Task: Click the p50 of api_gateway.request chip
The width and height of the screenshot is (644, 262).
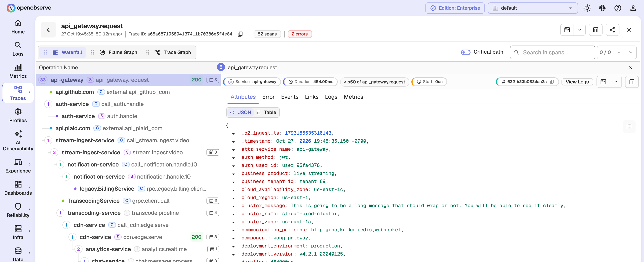Action: point(374,82)
